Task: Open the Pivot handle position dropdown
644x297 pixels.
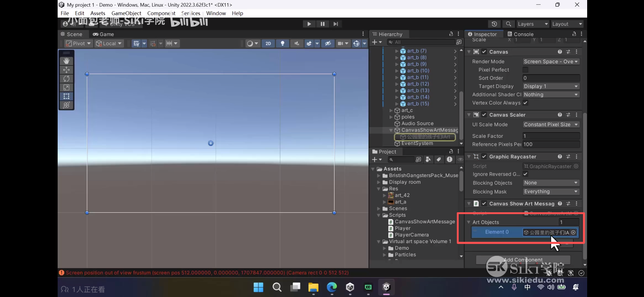Action: coord(79,43)
